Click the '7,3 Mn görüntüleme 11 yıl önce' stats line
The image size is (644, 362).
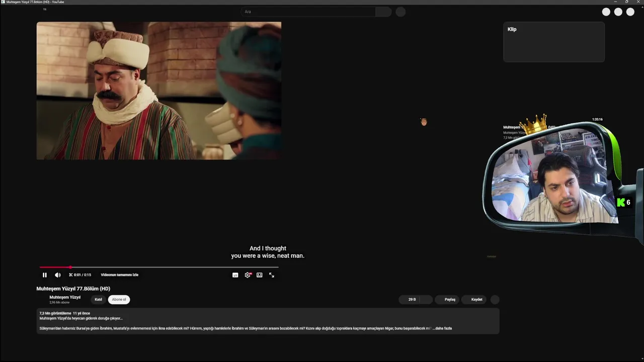click(65, 313)
